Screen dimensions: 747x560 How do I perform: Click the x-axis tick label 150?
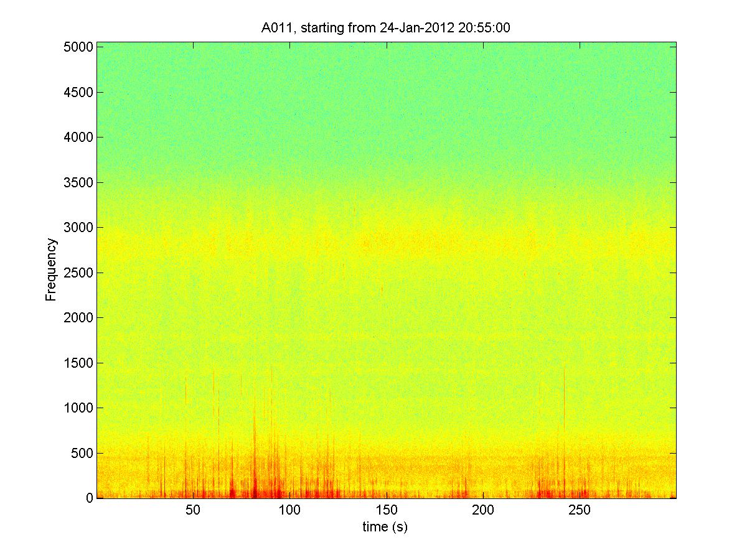tap(387, 510)
